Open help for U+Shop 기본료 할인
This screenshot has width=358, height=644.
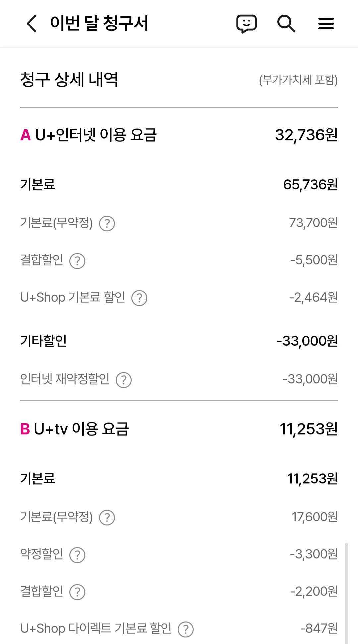click(139, 298)
